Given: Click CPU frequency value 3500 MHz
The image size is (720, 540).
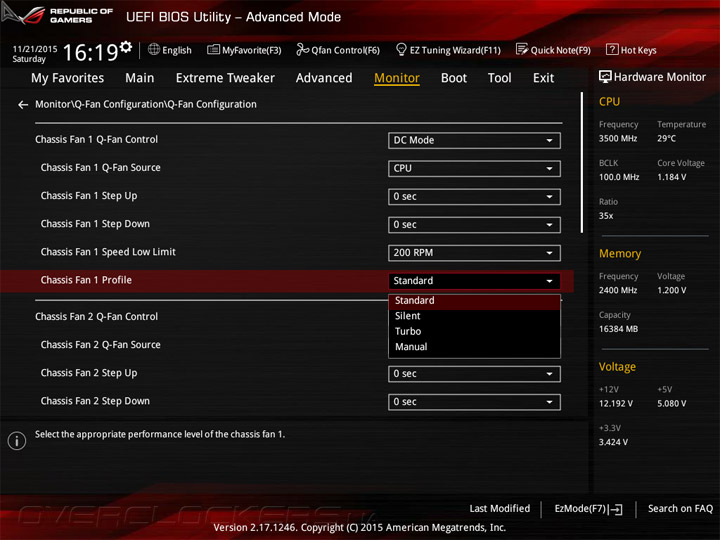Looking at the screenshot, I should tap(618, 139).
